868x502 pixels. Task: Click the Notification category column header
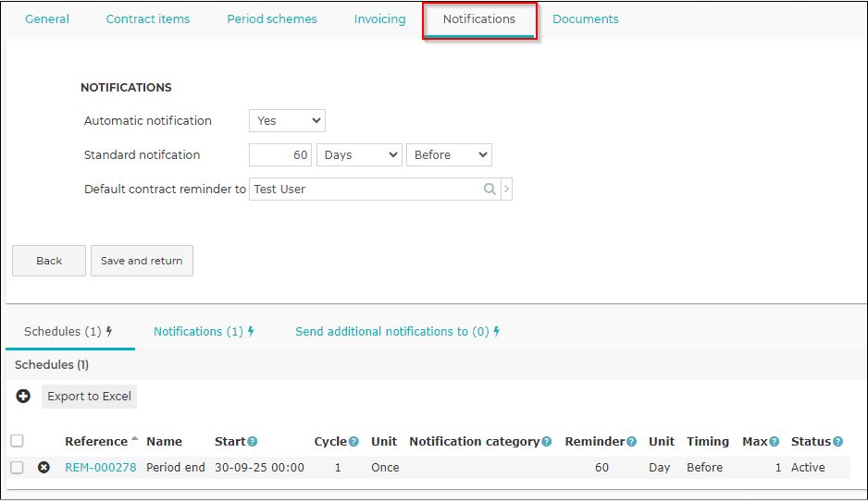(475, 442)
